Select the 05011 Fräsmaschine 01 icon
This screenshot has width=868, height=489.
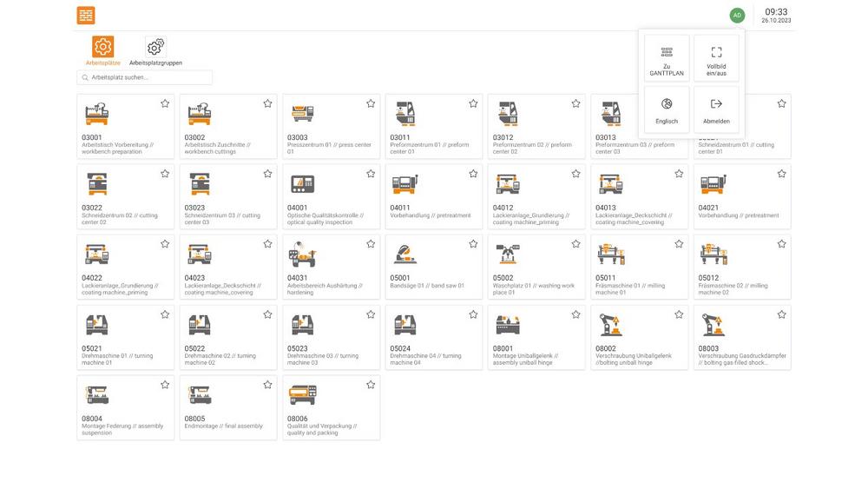click(610, 254)
